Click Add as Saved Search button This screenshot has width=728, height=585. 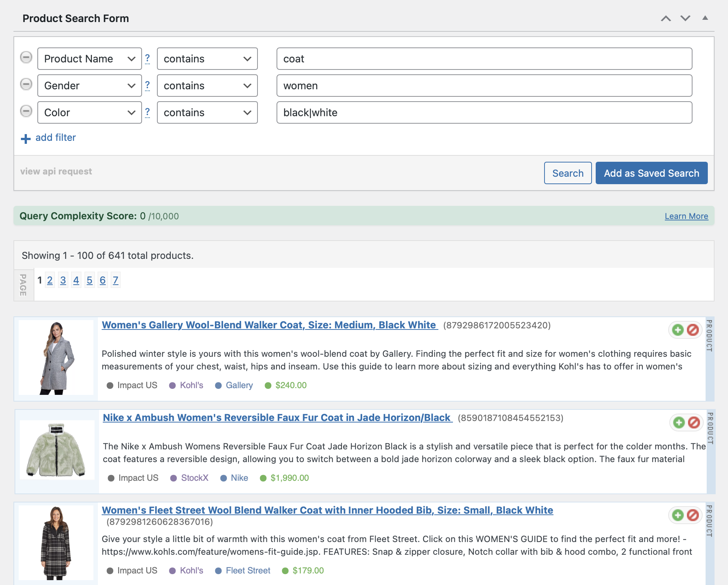coord(651,173)
